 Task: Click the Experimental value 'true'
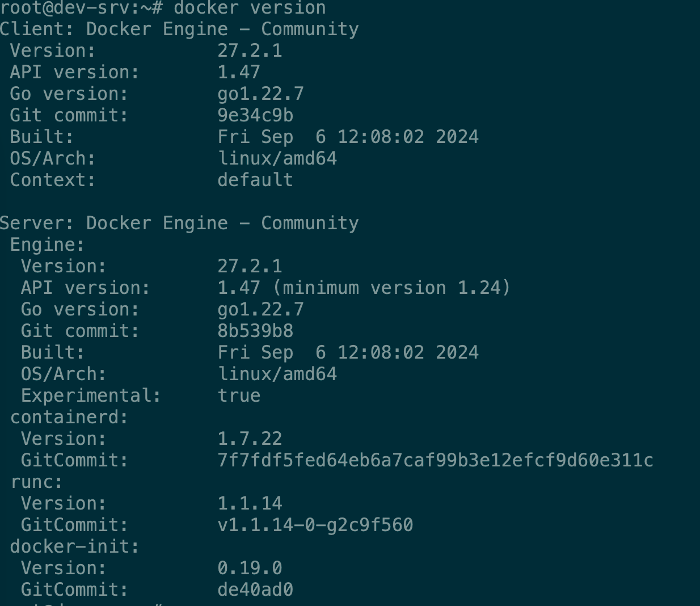coord(239,395)
